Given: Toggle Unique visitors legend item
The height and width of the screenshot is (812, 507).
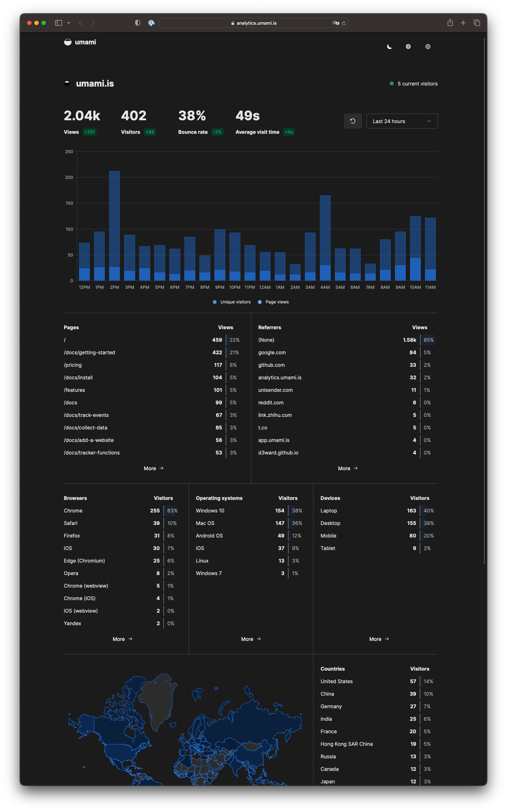Looking at the screenshot, I should point(232,302).
